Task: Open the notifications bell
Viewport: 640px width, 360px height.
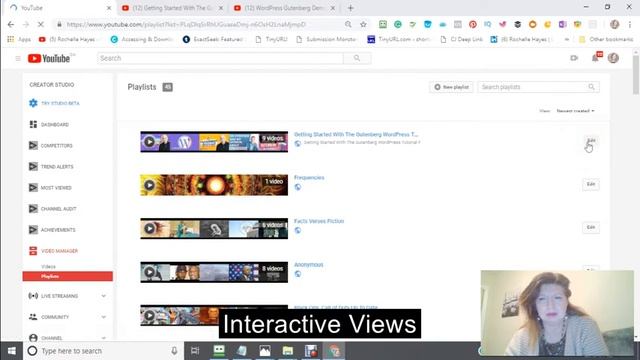Action: (596, 58)
